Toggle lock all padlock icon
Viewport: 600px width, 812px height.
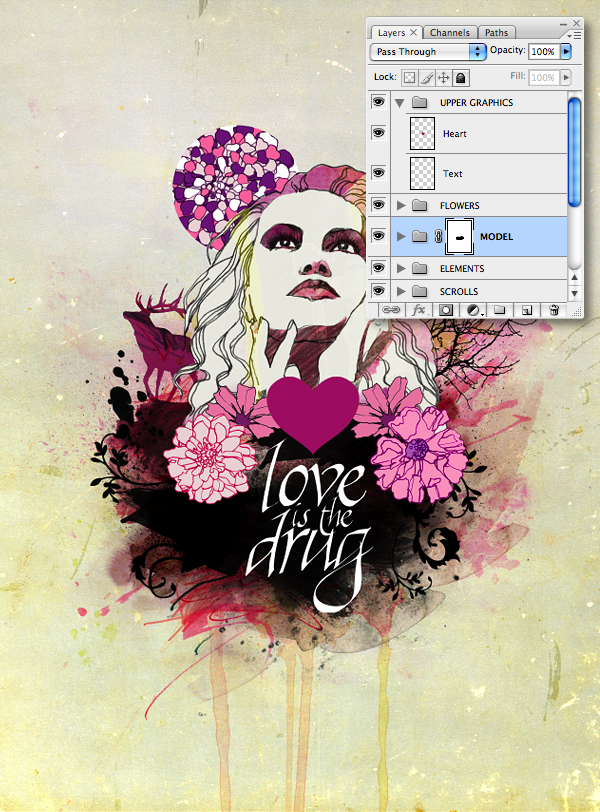460,78
